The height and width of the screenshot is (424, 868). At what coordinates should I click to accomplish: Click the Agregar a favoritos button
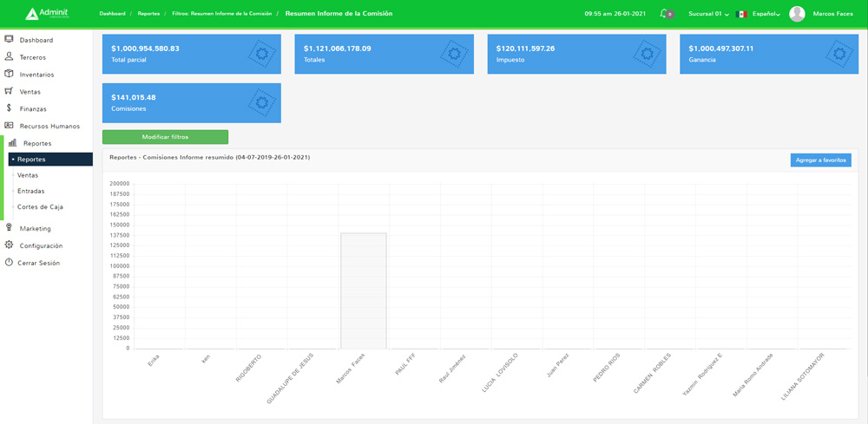820,160
